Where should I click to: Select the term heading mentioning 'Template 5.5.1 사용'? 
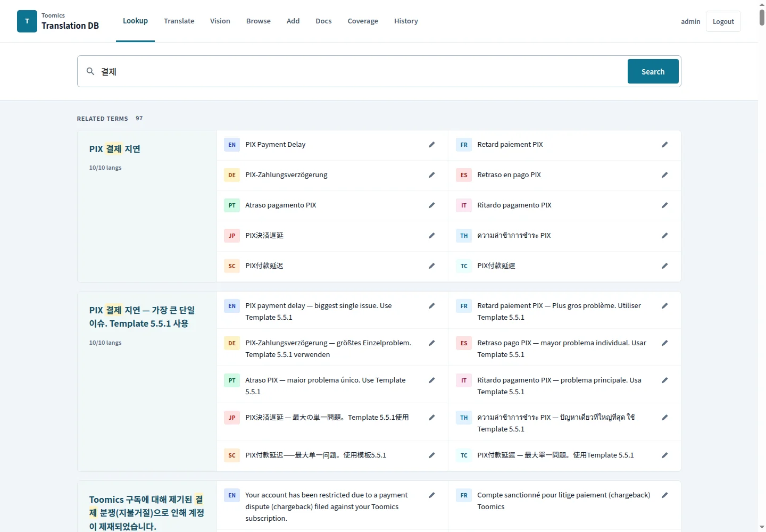click(142, 317)
